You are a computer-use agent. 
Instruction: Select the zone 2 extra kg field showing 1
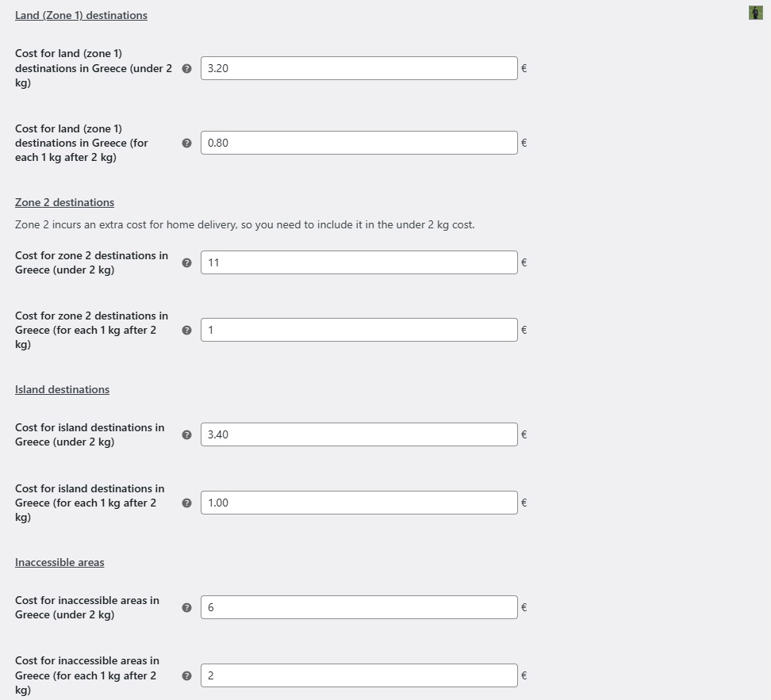click(359, 330)
